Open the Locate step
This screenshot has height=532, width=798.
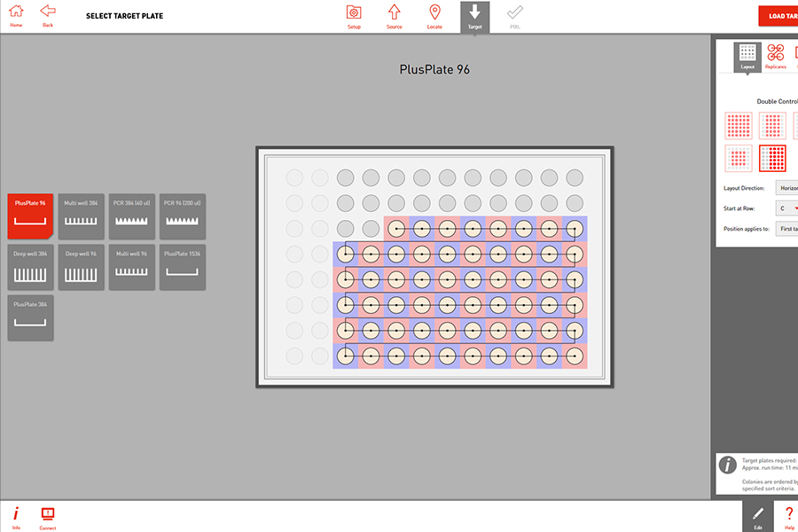tap(434, 17)
